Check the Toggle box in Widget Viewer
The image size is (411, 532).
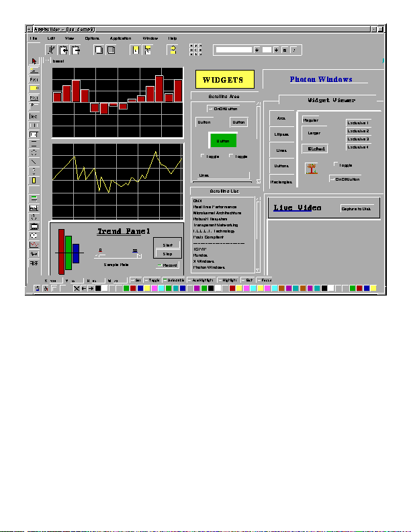coord(336,165)
